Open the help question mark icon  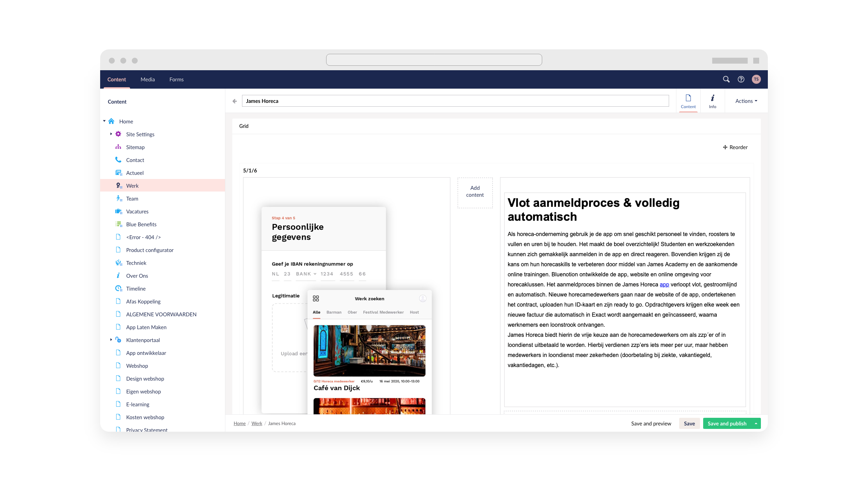741,79
